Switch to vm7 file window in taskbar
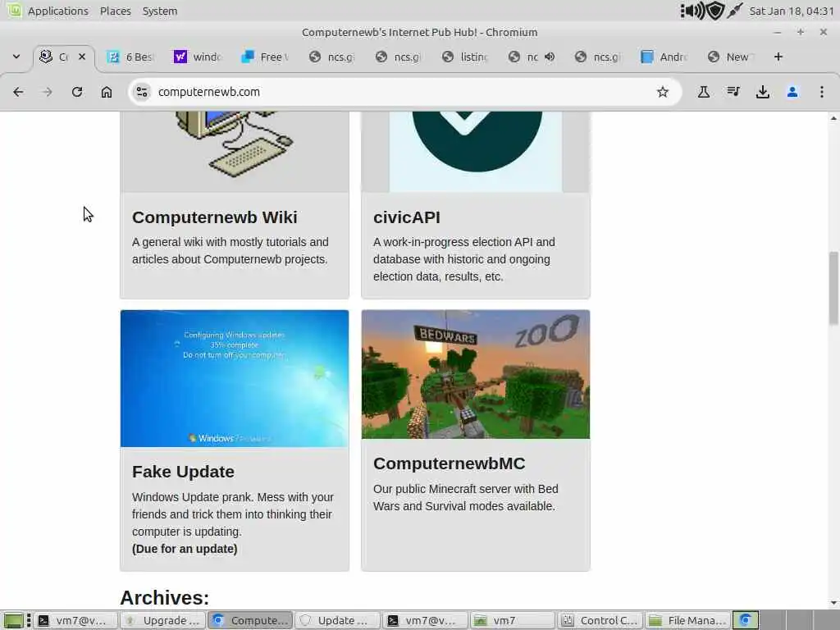Viewport: 840px width, 630px height. [x=512, y=620]
